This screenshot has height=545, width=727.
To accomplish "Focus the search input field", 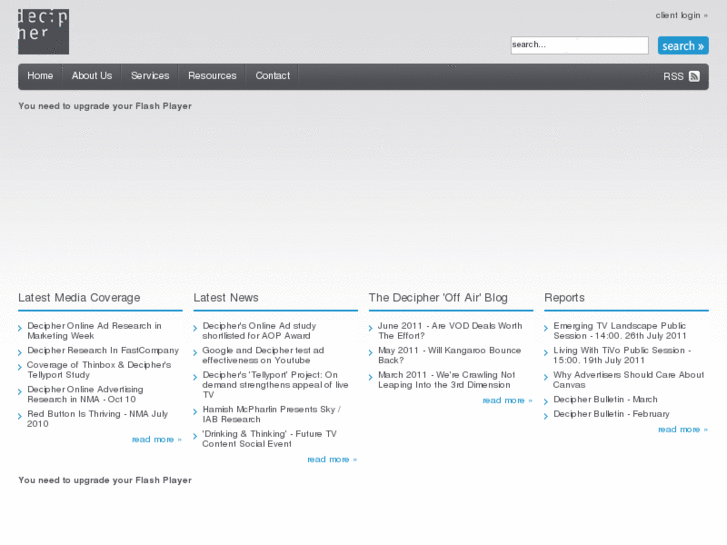I will (x=580, y=45).
